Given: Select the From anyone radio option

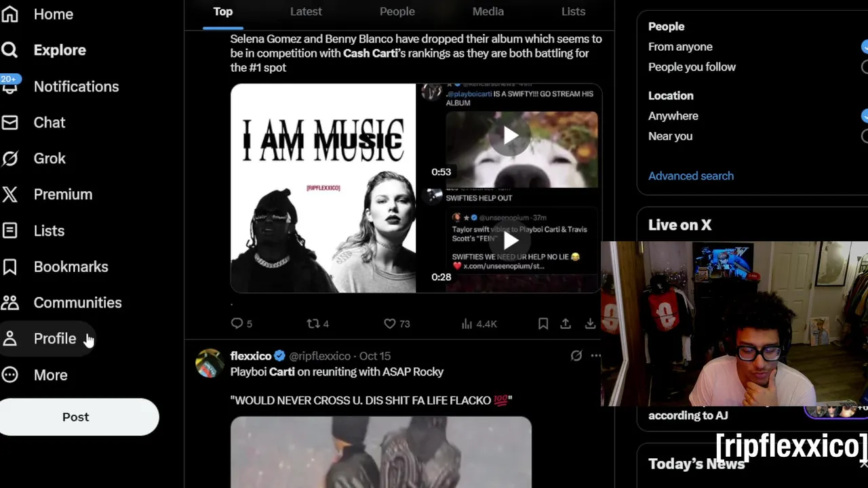Looking at the screenshot, I should click(x=865, y=47).
